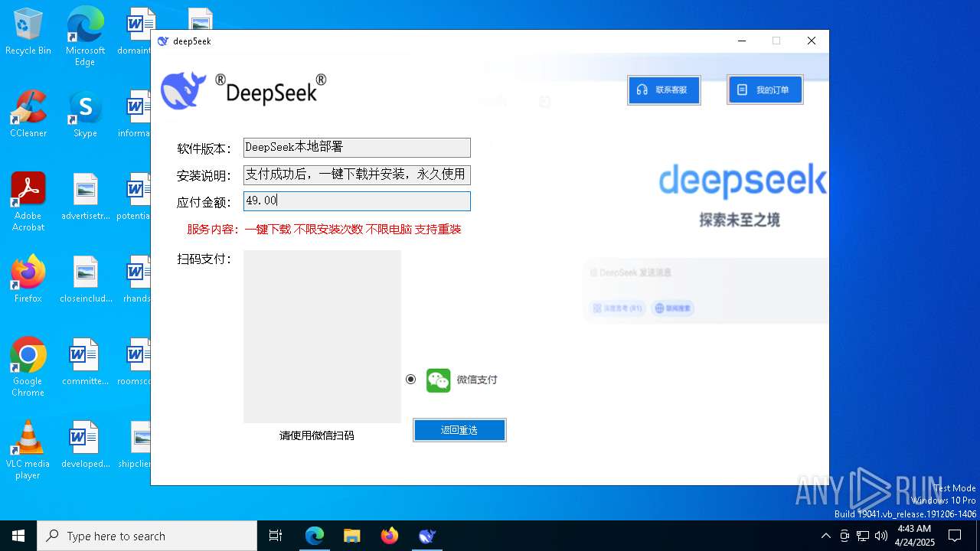980x551 pixels.
Task: Click the 请使用微信扫码 caption text
Action: pos(317,435)
